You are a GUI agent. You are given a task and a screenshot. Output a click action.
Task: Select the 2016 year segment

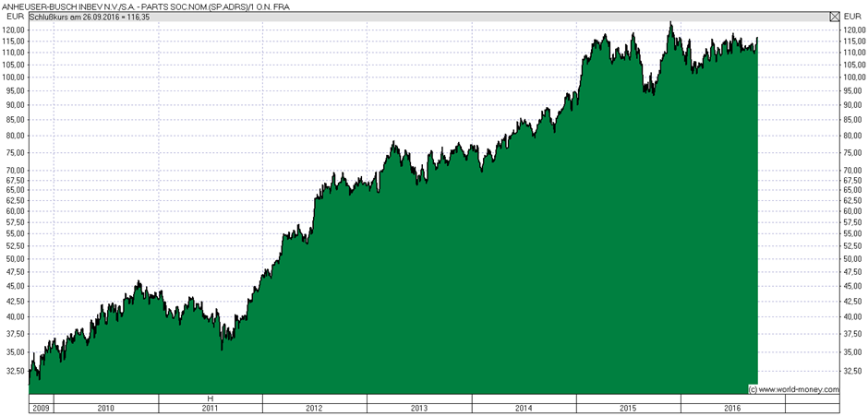coord(733,409)
